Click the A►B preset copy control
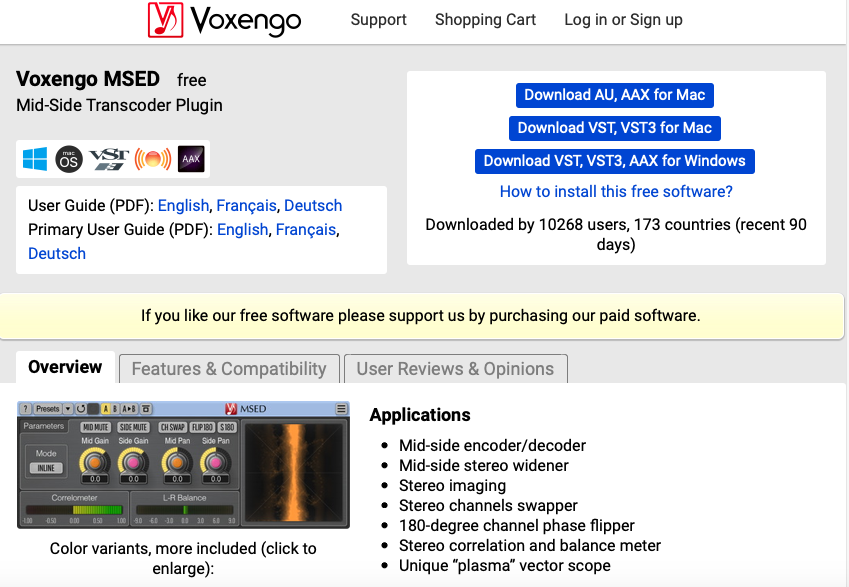The width and height of the screenshot is (849, 587). (x=127, y=408)
